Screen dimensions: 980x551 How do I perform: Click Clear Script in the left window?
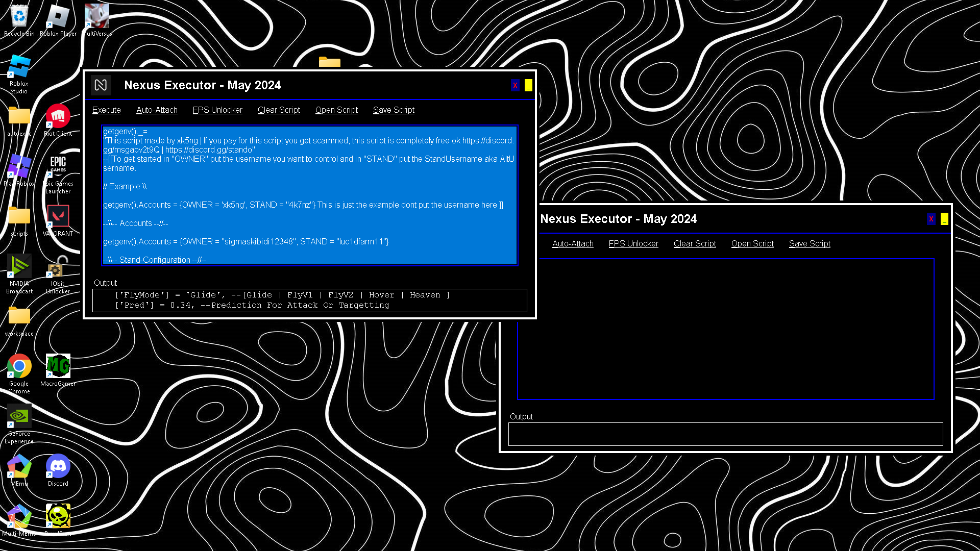click(279, 110)
